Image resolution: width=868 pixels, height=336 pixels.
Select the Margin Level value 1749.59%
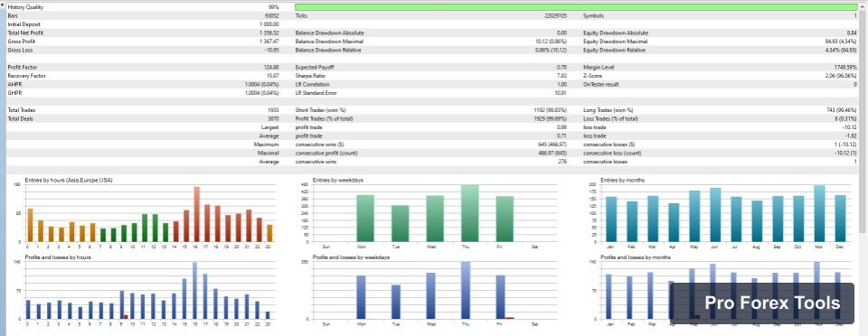tap(846, 68)
